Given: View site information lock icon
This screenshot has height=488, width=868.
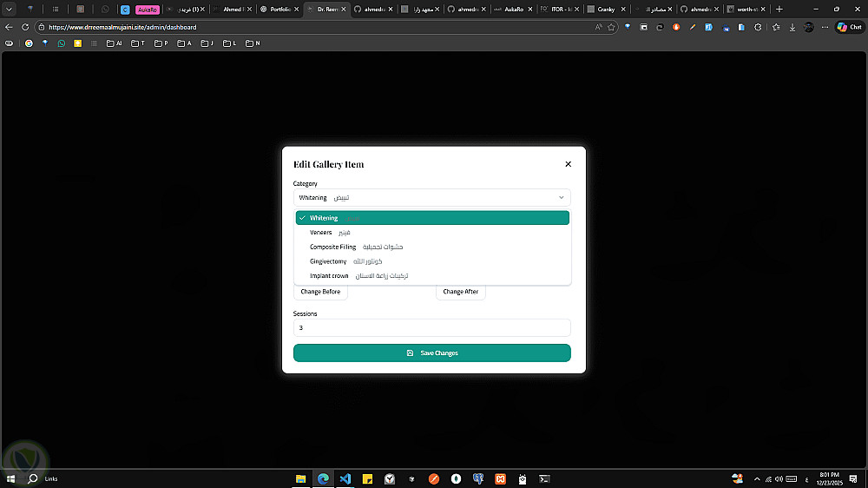Looking at the screenshot, I should tap(42, 27).
